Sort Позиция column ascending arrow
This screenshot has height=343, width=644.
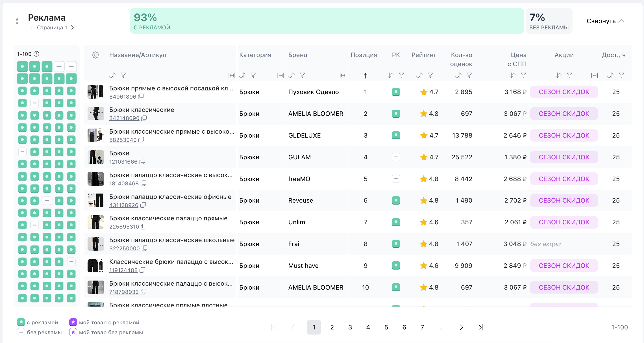[365, 75]
